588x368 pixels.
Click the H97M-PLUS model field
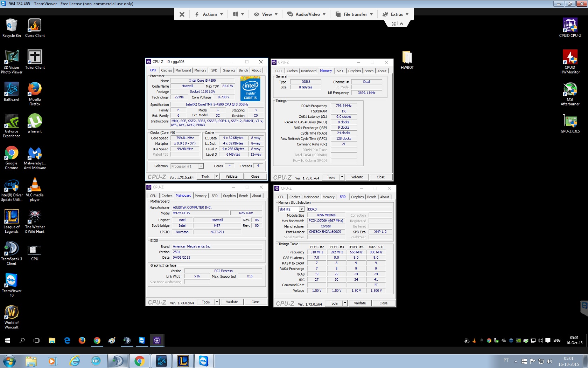tap(200, 213)
